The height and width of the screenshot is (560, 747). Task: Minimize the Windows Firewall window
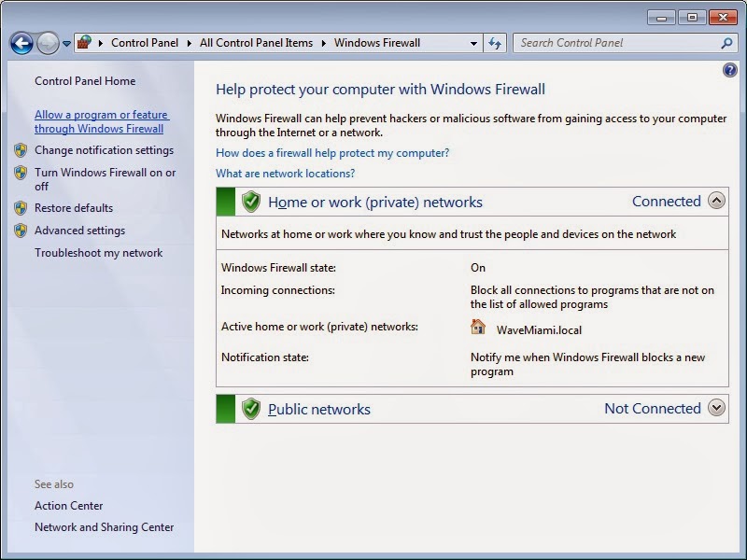(661, 18)
